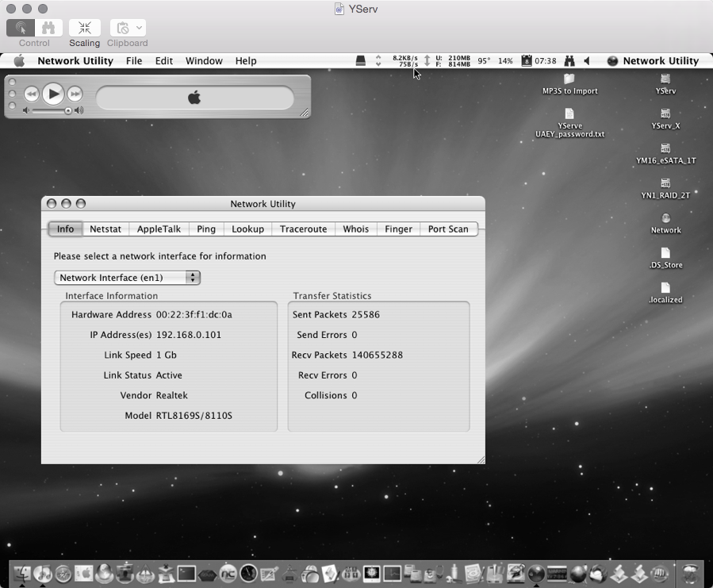
Task: Toggle the Observe binoculars mode button
Action: 48,28
